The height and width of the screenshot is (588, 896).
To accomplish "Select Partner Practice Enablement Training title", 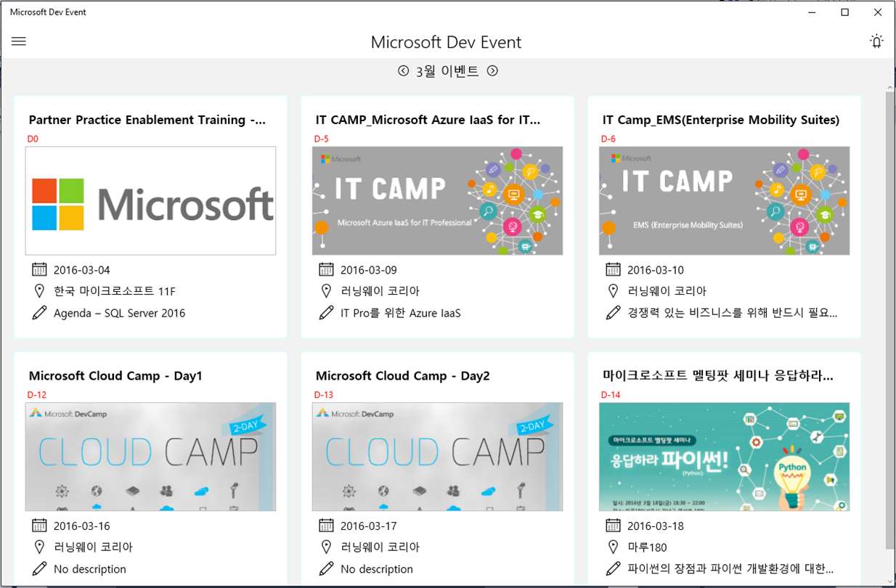I will click(147, 120).
